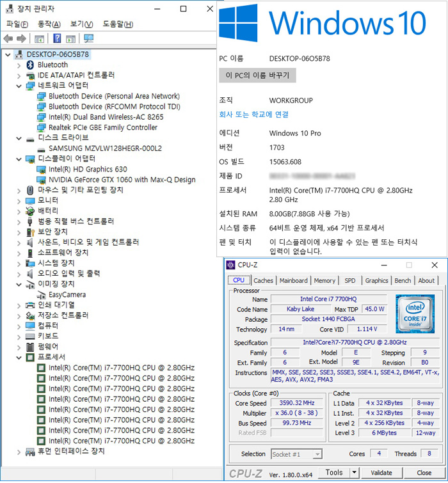Collapse the 프로세서 tree node
The height and width of the screenshot is (483, 448).
point(19,358)
